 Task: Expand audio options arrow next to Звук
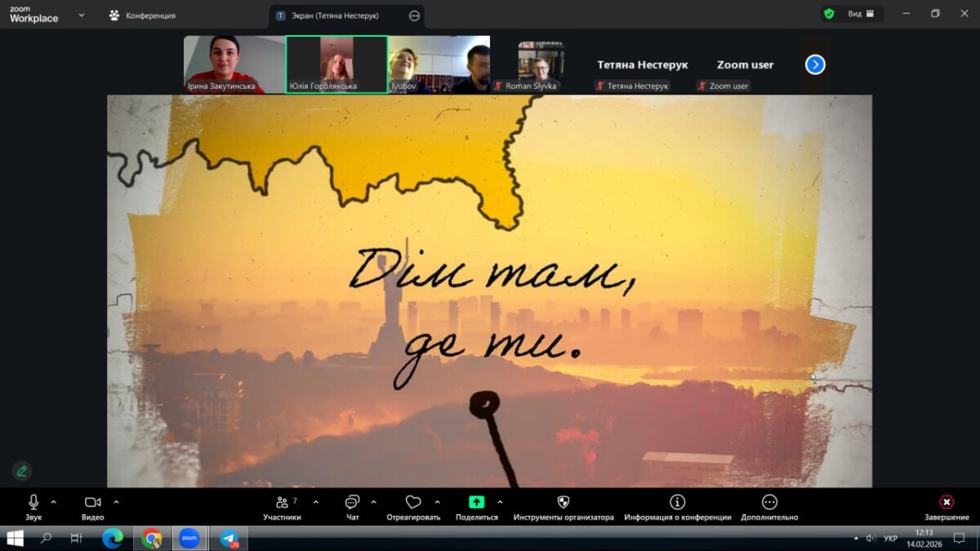[54, 502]
